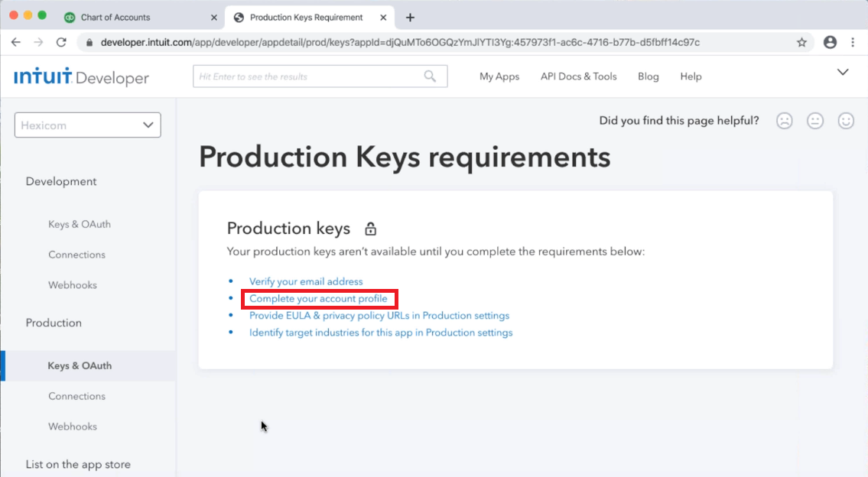The width and height of the screenshot is (868, 477).
Task: Click the padlock site info icon
Action: [89, 43]
